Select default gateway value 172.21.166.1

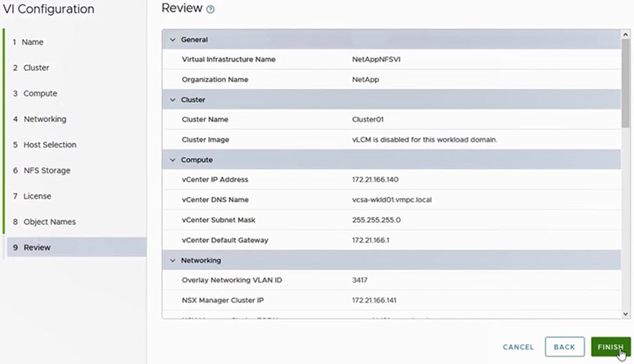pos(370,240)
